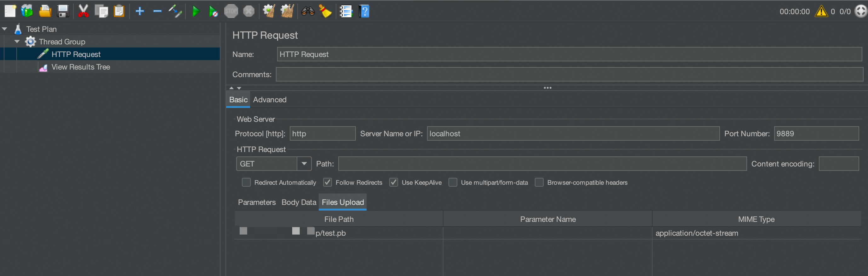Click the Copy icon in toolbar
The height and width of the screenshot is (276, 868).
coord(101,11)
